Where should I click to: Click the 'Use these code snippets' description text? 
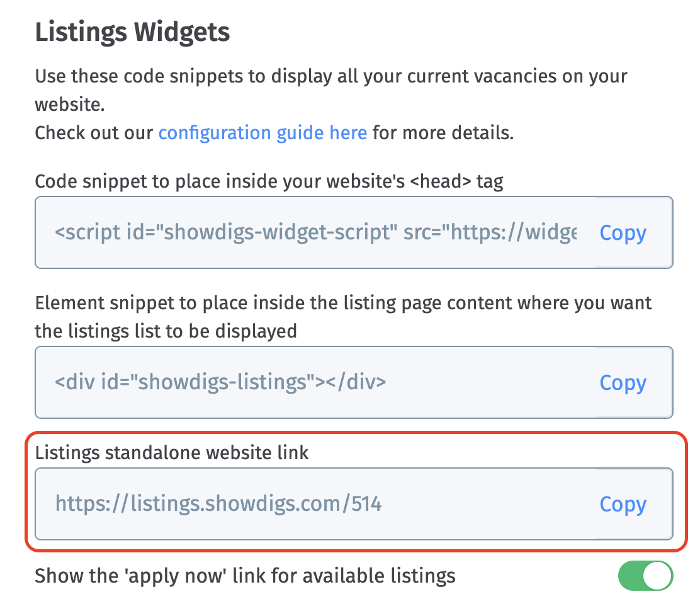[x=330, y=77]
